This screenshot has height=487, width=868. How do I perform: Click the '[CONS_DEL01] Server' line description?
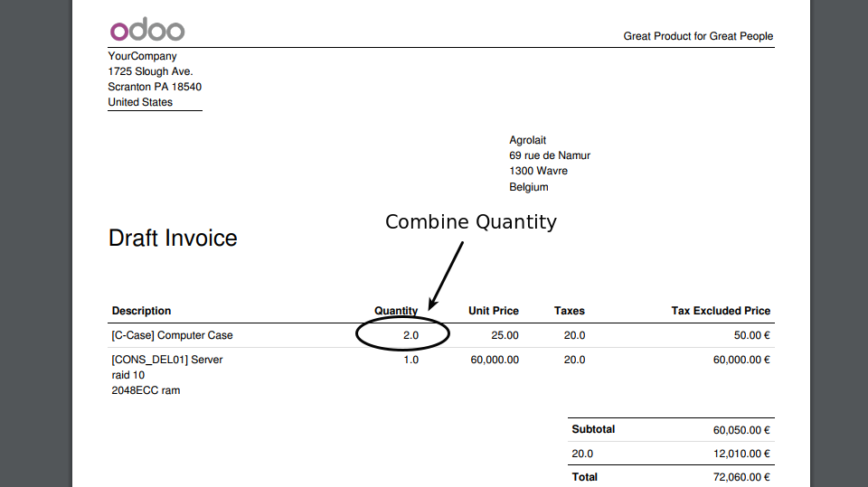[x=166, y=360]
